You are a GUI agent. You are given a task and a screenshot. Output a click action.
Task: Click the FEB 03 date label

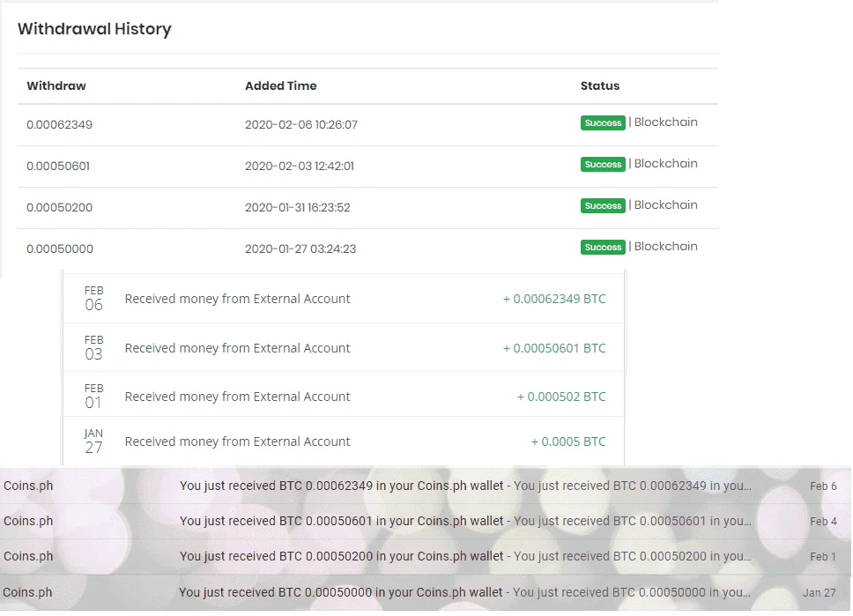point(93,348)
